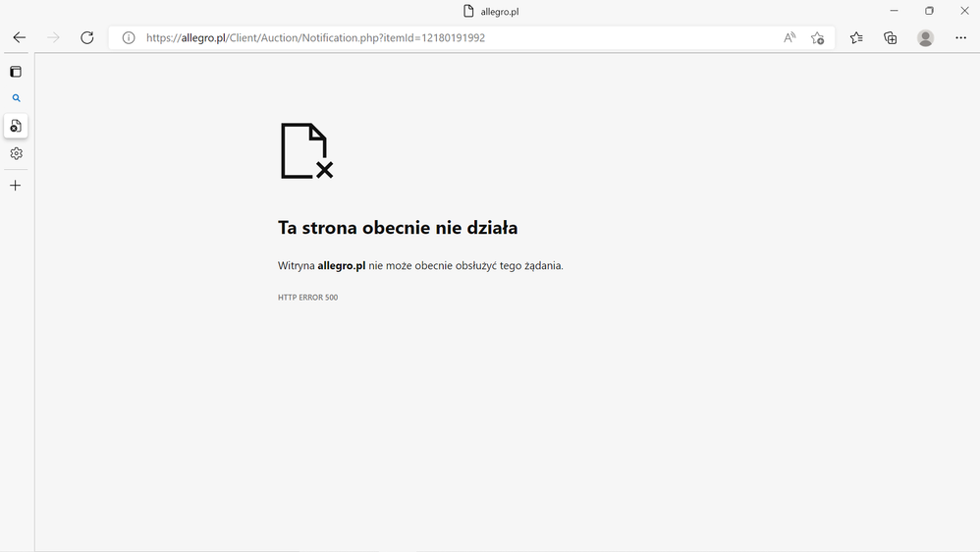This screenshot has height=552, width=980.
Task: Click the 'Ta strona obecnie nie działa' heading
Action: (x=398, y=228)
